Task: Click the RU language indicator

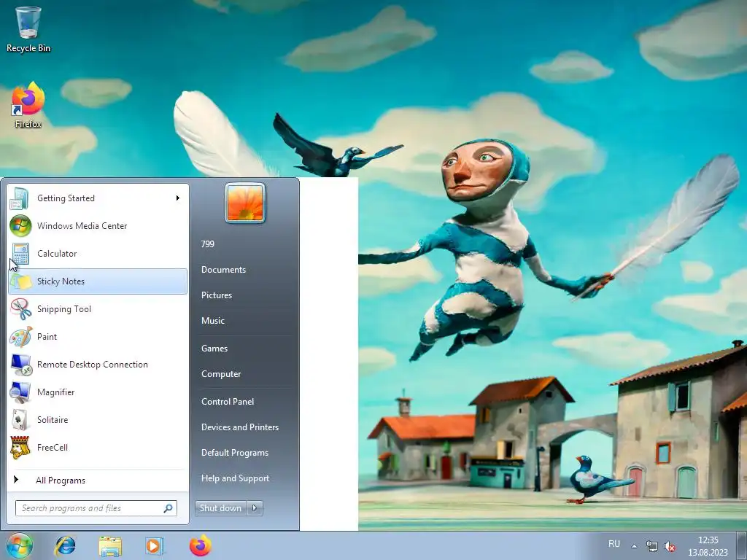Action: [x=614, y=544]
